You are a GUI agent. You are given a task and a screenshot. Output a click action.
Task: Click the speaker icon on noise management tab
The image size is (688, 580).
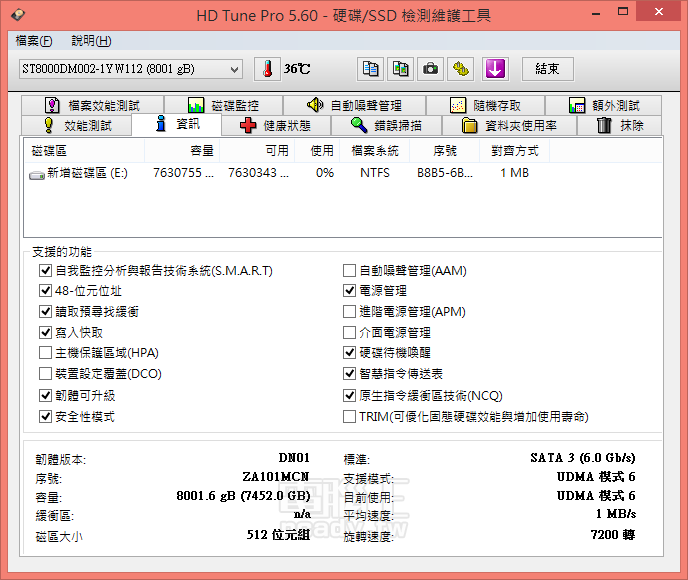pos(315,105)
